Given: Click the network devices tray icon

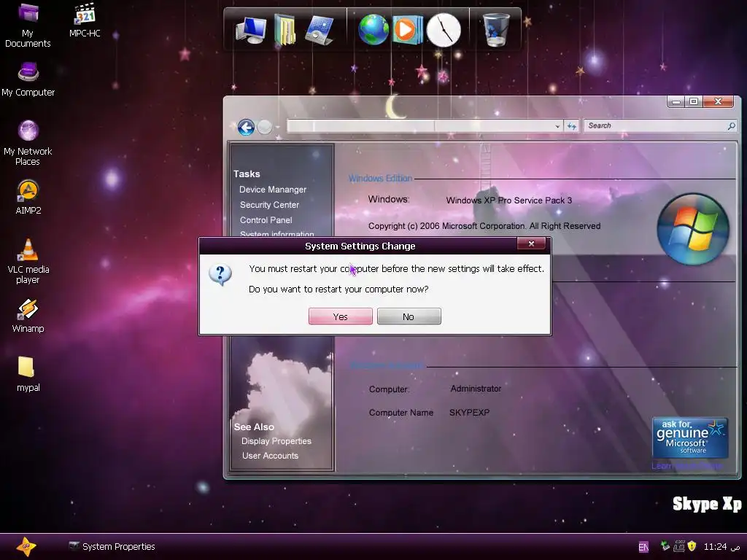Looking at the screenshot, I should tap(679, 545).
